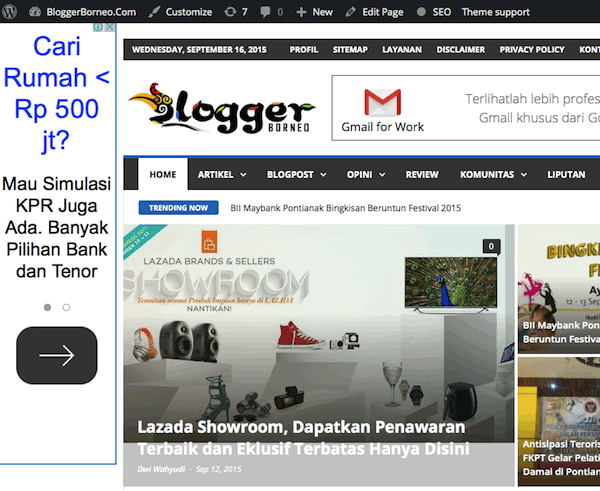Select the second carousel dot in the ad
The image size is (600, 491).
click(x=66, y=307)
